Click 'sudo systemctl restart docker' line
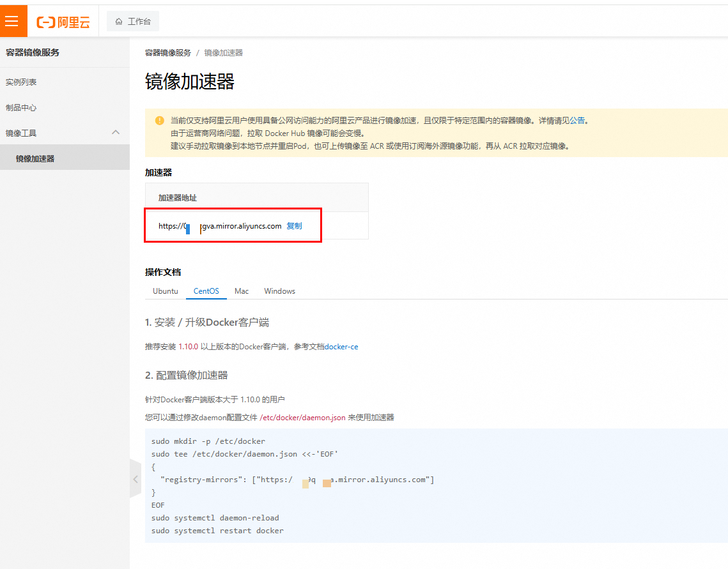 coord(217,531)
